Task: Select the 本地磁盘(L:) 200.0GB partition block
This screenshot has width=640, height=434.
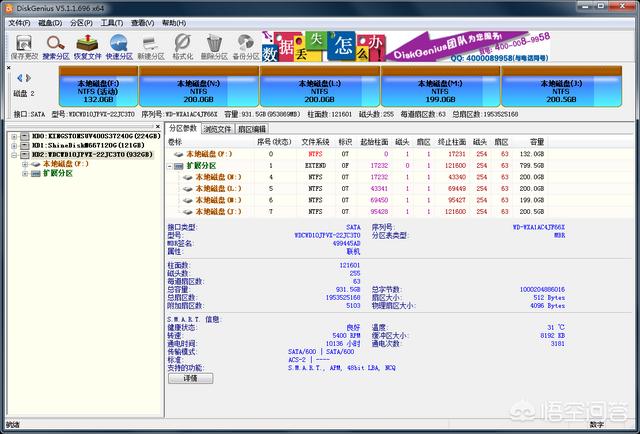Action: tap(320, 86)
